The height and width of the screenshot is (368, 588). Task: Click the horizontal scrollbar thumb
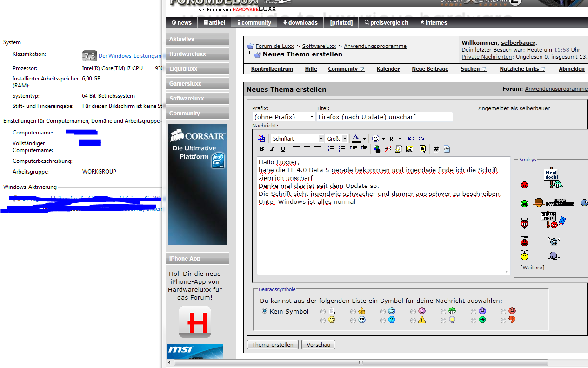point(361,362)
